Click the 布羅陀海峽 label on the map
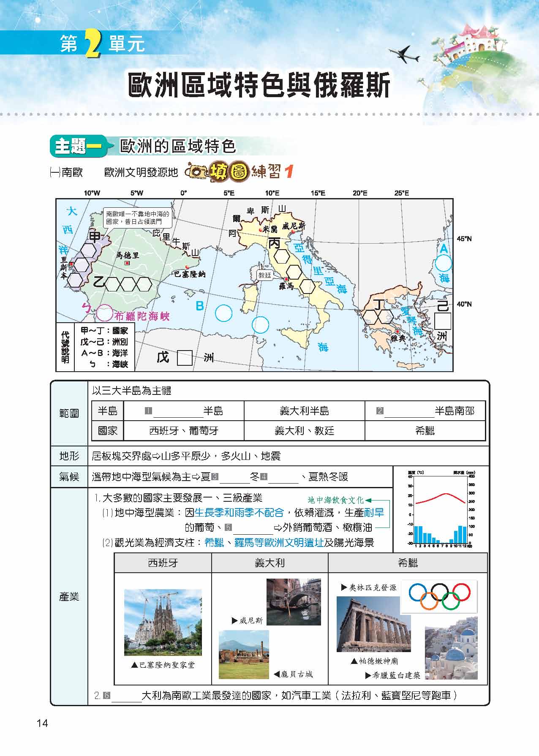The width and height of the screenshot is (539, 756). click(x=142, y=316)
